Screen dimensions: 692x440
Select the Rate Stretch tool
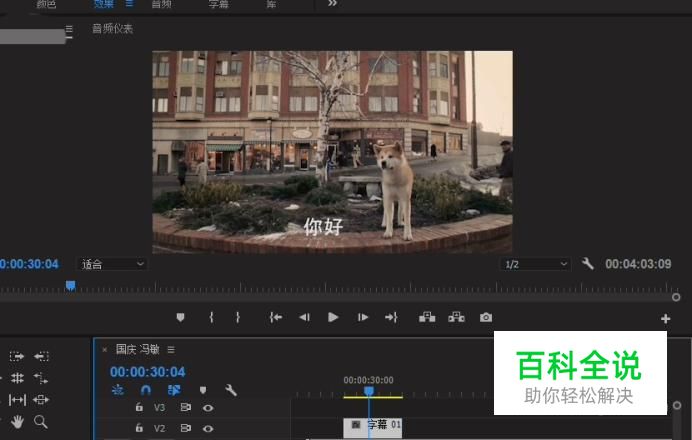point(41,378)
